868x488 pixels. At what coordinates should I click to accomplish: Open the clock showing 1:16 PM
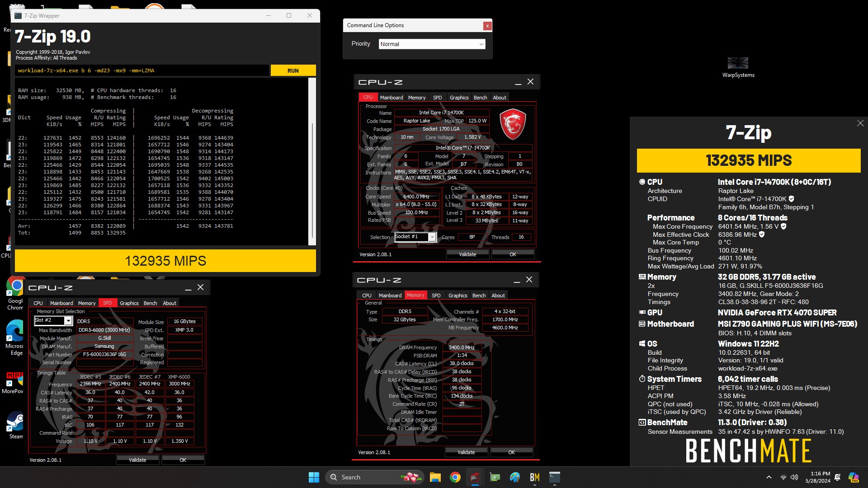click(x=818, y=477)
